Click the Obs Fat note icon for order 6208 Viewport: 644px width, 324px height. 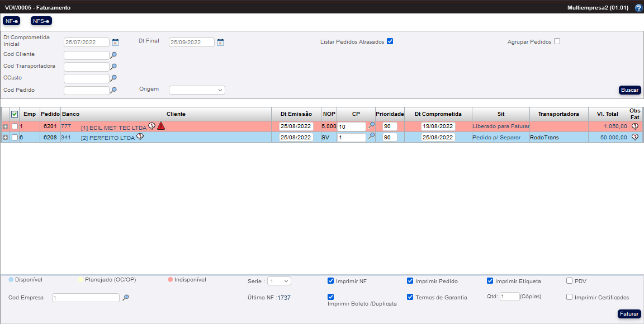634,137
